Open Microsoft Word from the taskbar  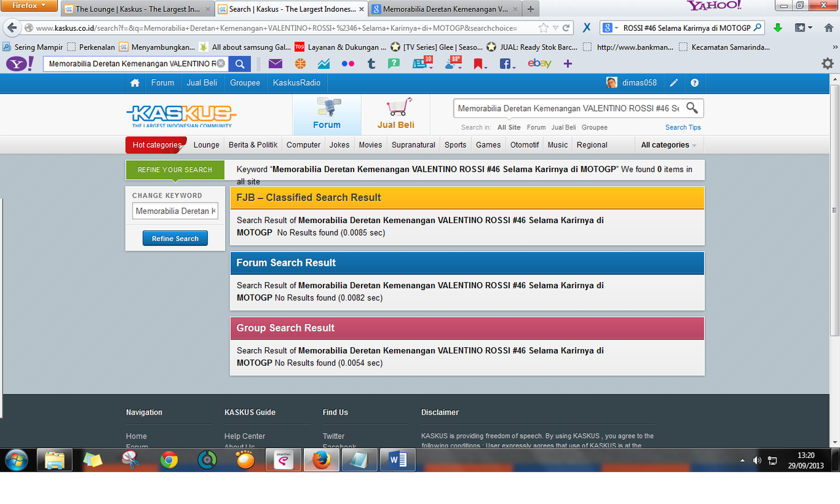(398, 461)
